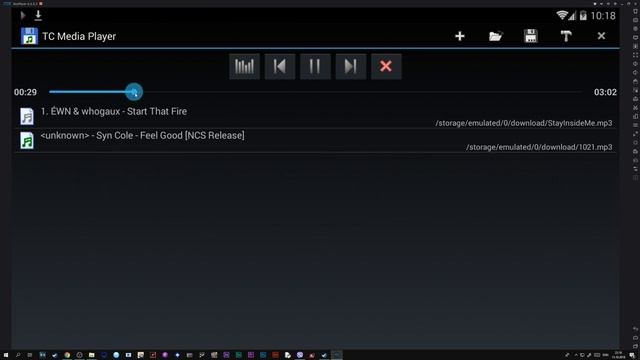Click the 10:18 clock in status bar
Image resolution: width=640 pixels, height=360 pixels.
(x=603, y=16)
